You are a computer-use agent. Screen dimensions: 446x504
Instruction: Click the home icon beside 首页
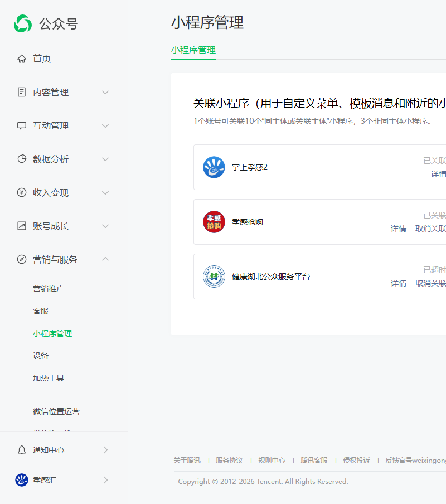coord(22,59)
